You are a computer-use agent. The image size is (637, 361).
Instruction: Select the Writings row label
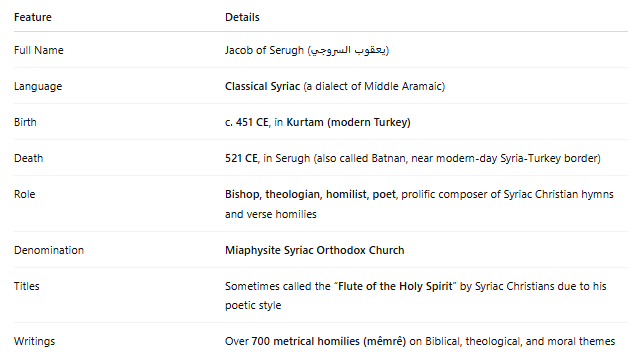(x=35, y=342)
